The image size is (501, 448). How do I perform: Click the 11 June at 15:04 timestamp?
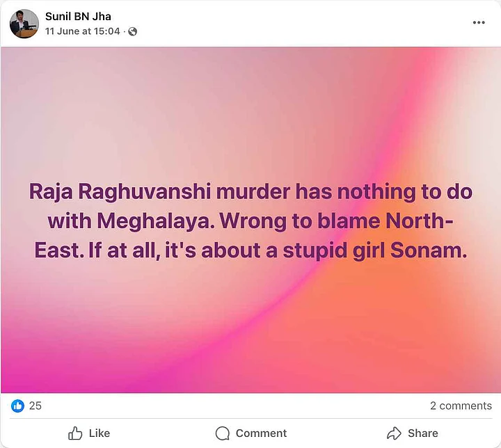tap(83, 31)
